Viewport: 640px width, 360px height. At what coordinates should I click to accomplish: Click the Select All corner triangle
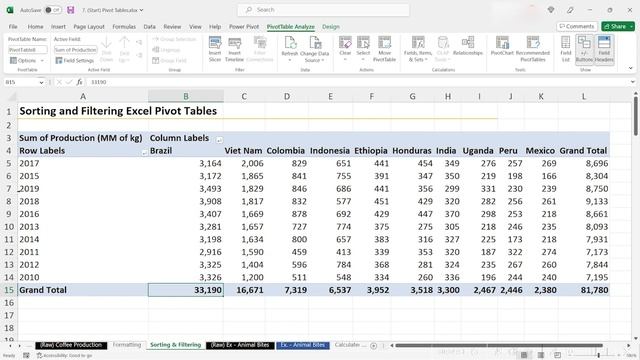pyautogui.click(x=12, y=97)
